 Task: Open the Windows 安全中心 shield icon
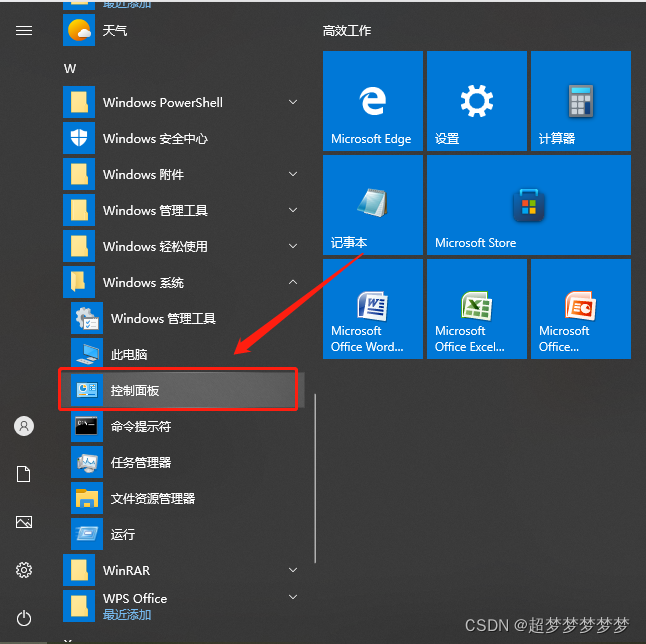click(x=79, y=138)
